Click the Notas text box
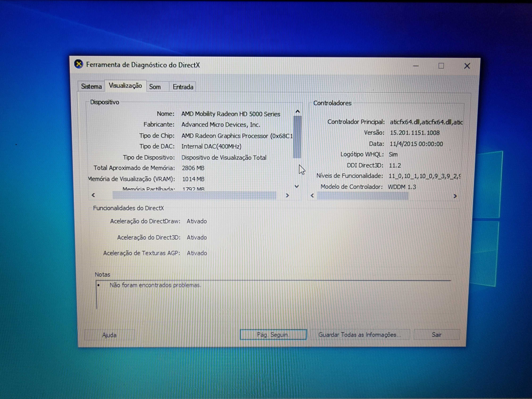Viewport: 532px width, 399px height. pyautogui.click(x=273, y=295)
